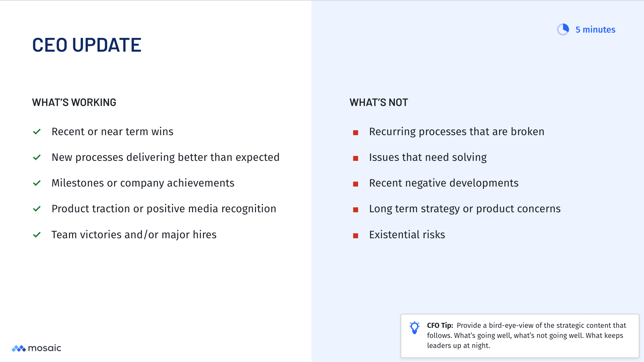Image resolution: width=644 pixels, height=362 pixels.
Task: Select the red bullet next to Issues that need solving
Action: click(x=356, y=158)
